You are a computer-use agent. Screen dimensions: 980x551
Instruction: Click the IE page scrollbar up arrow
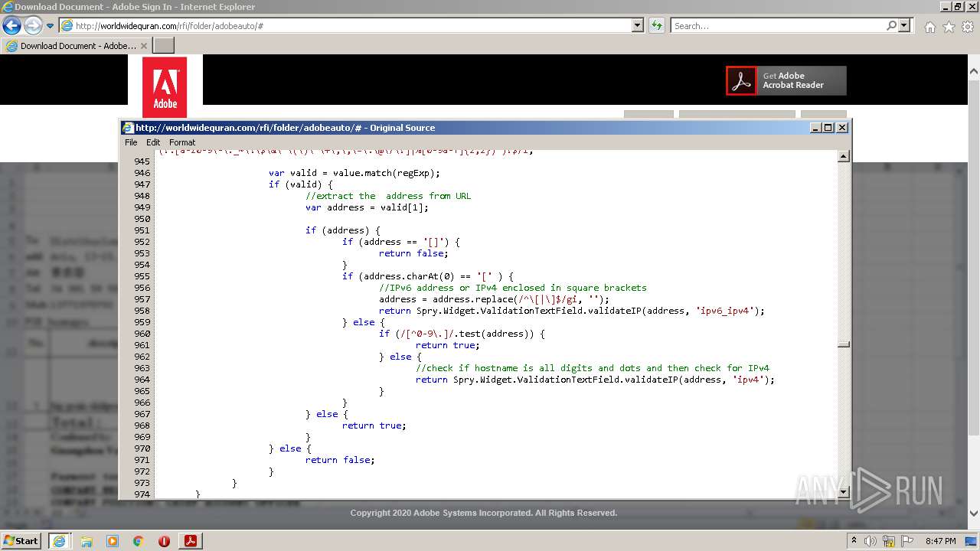pos(974,72)
